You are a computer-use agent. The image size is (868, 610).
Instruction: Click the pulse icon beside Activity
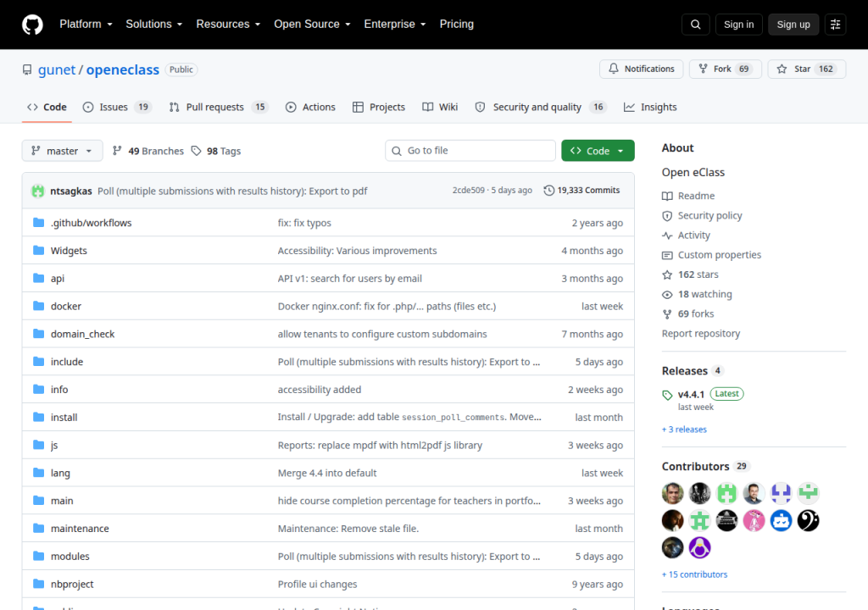point(667,236)
